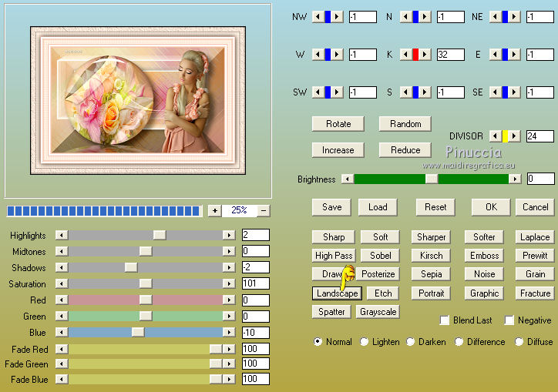This screenshot has width=558, height=392.
Task: Select the Diffuse blend mode
Action: (x=519, y=342)
